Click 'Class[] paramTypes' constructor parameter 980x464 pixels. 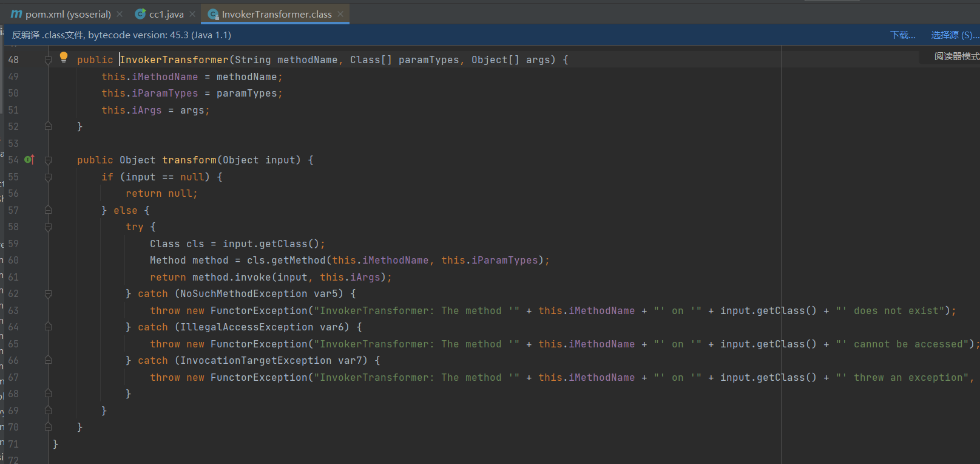tap(405, 60)
